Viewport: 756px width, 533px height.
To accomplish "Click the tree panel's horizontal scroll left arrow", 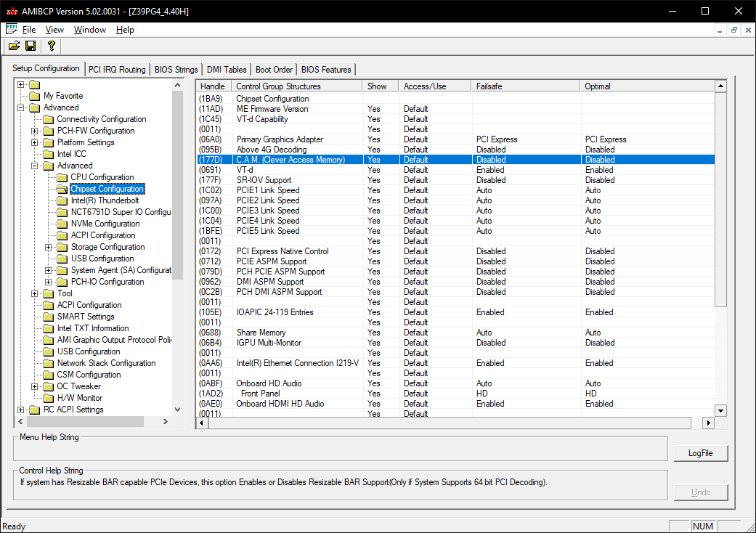I will [21, 421].
